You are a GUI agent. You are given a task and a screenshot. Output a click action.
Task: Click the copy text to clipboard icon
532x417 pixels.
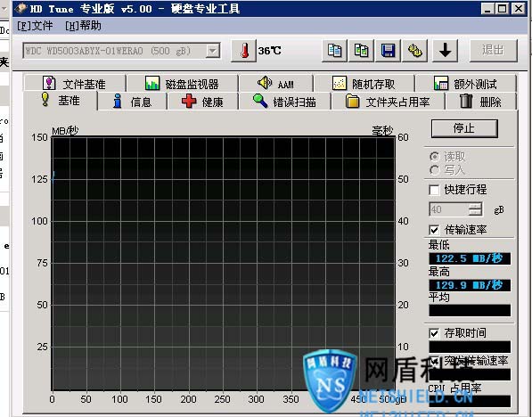pyautogui.click(x=334, y=51)
